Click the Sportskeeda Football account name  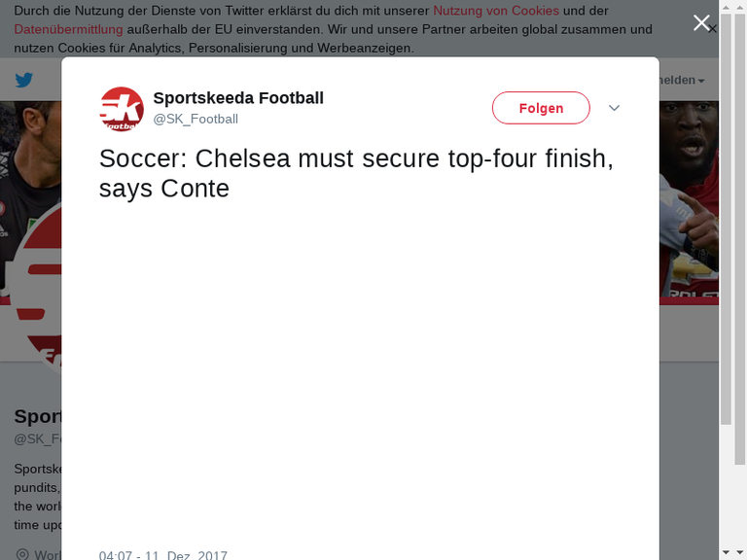point(238,98)
